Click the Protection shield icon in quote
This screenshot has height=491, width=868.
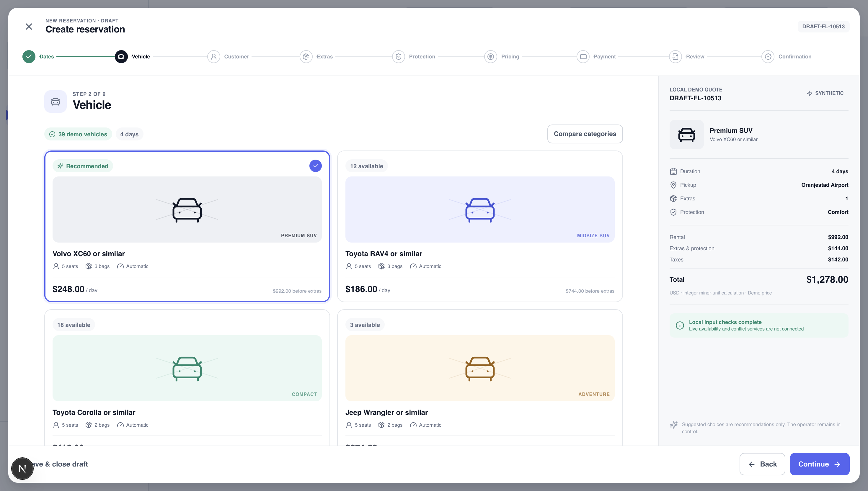673,212
